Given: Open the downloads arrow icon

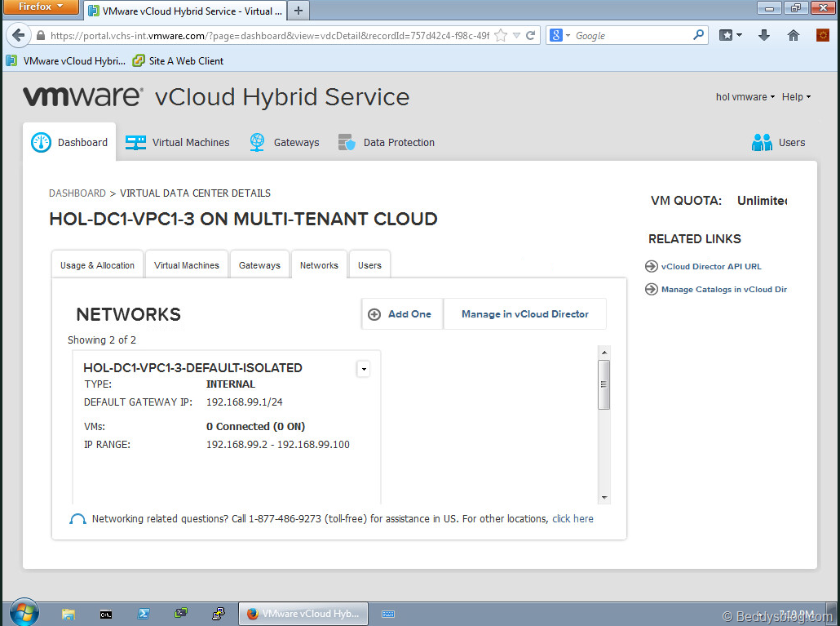Looking at the screenshot, I should [x=764, y=35].
